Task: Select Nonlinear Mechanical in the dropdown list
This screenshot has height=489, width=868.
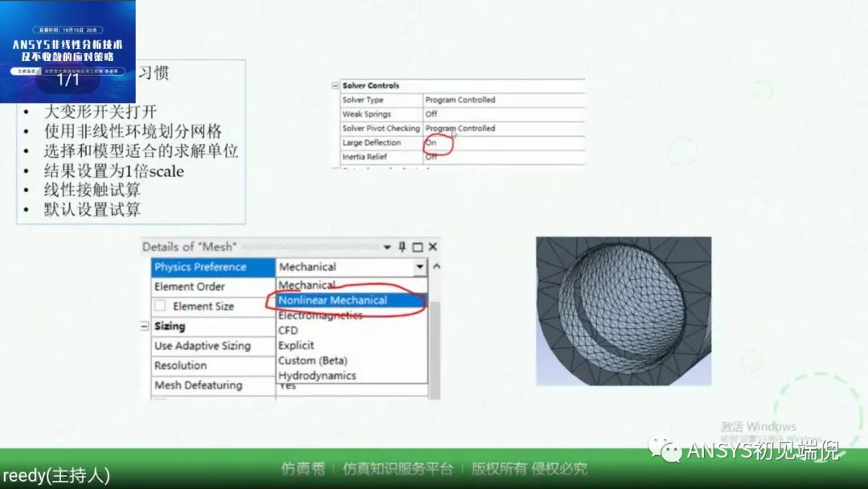Action: [351, 300]
